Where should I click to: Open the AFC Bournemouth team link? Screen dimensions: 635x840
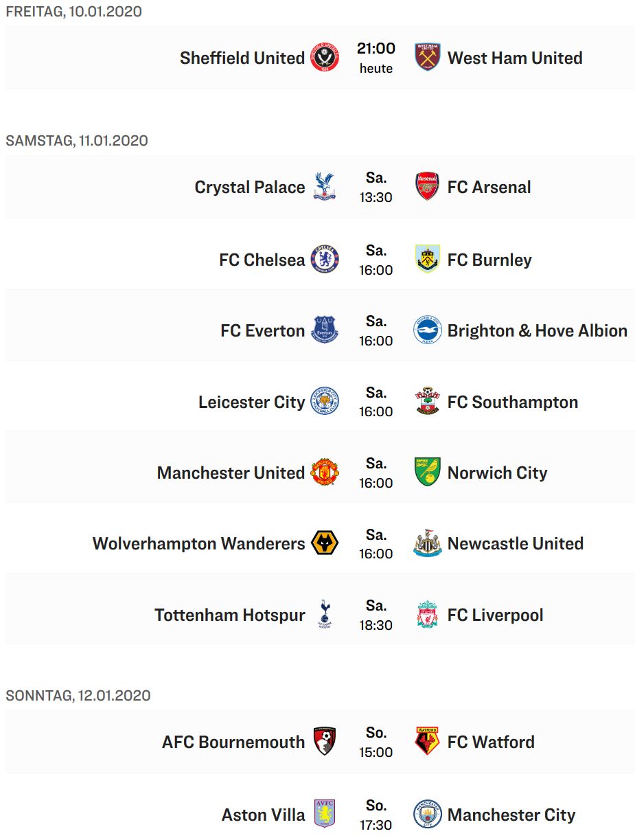233,742
